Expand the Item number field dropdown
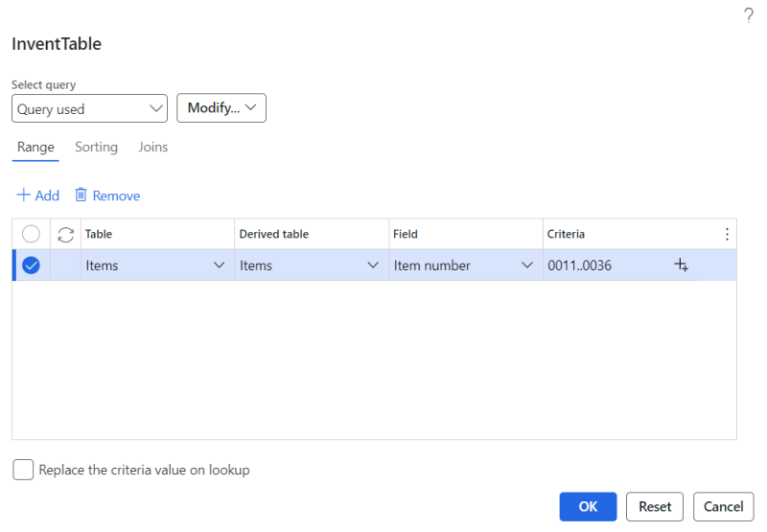767x532 pixels. coord(526,266)
